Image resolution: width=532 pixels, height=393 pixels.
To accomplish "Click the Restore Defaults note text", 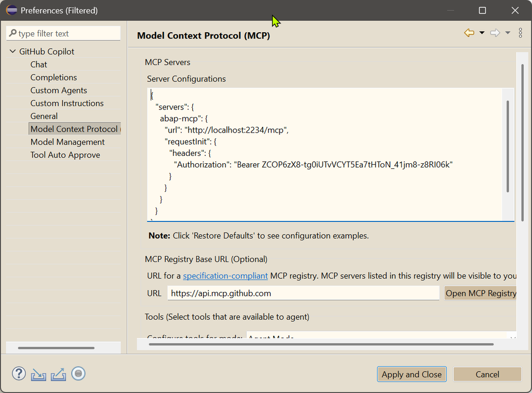I will [x=259, y=235].
